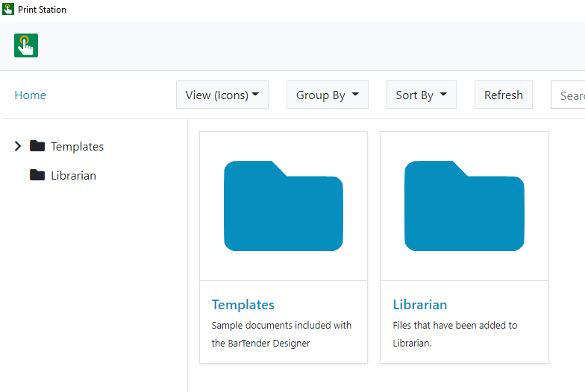Open the large blue Templates folder icon

(284, 206)
